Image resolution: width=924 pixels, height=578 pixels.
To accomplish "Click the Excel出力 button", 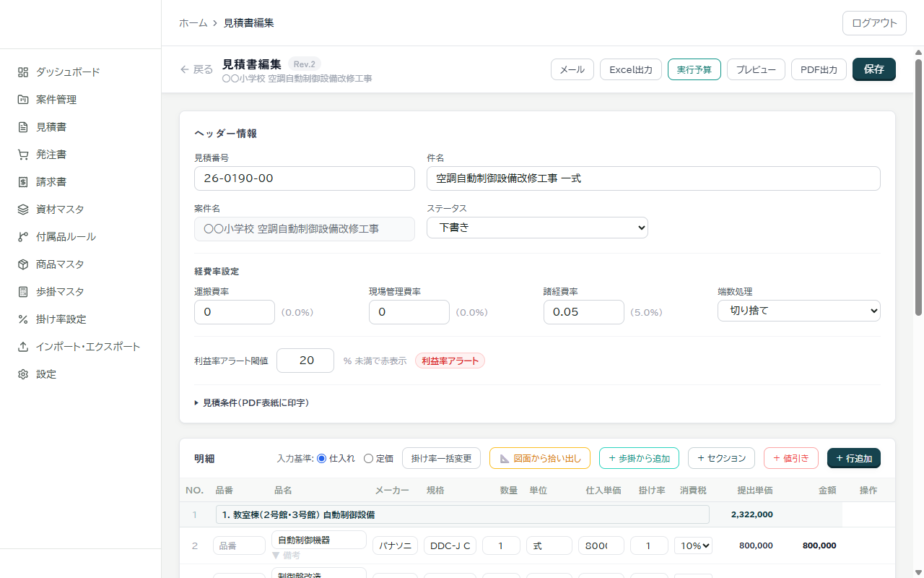I will click(631, 69).
